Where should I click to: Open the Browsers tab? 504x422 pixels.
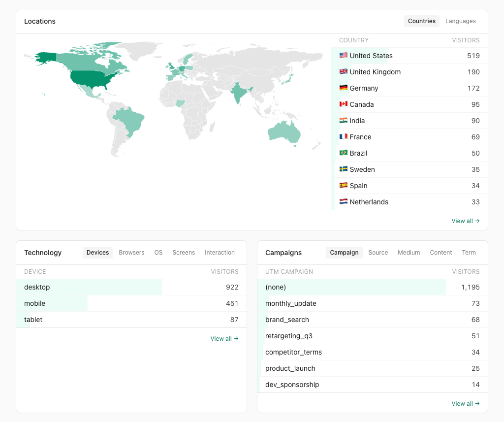pos(131,253)
